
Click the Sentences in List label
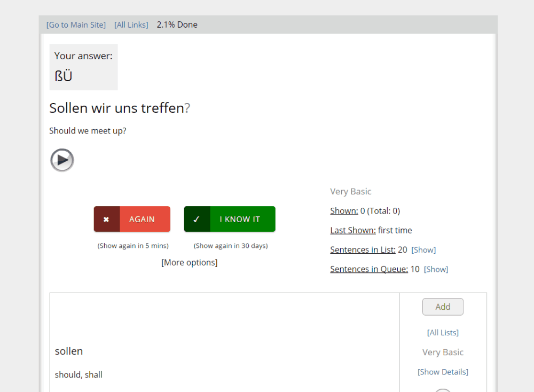pyautogui.click(x=363, y=250)
